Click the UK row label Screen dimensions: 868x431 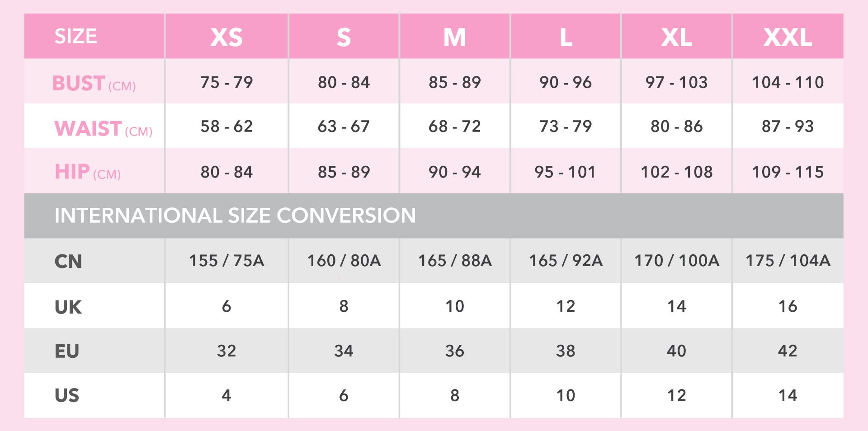68,307
